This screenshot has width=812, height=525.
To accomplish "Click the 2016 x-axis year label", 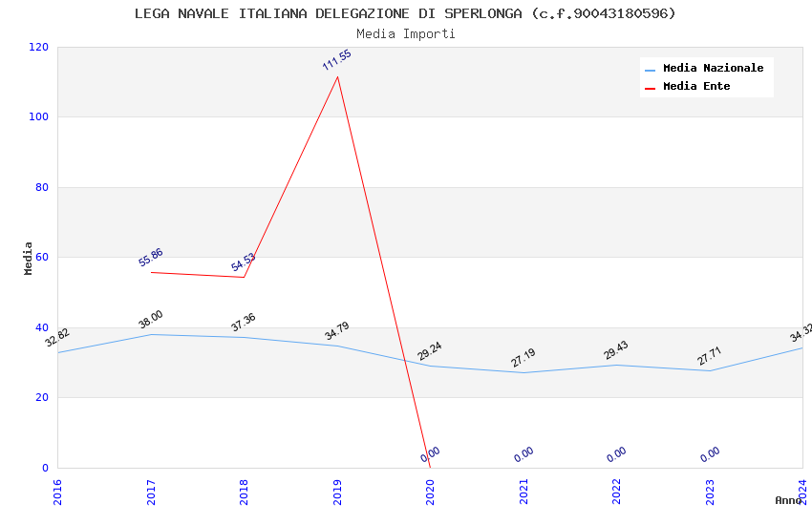I will coord(57,492).
